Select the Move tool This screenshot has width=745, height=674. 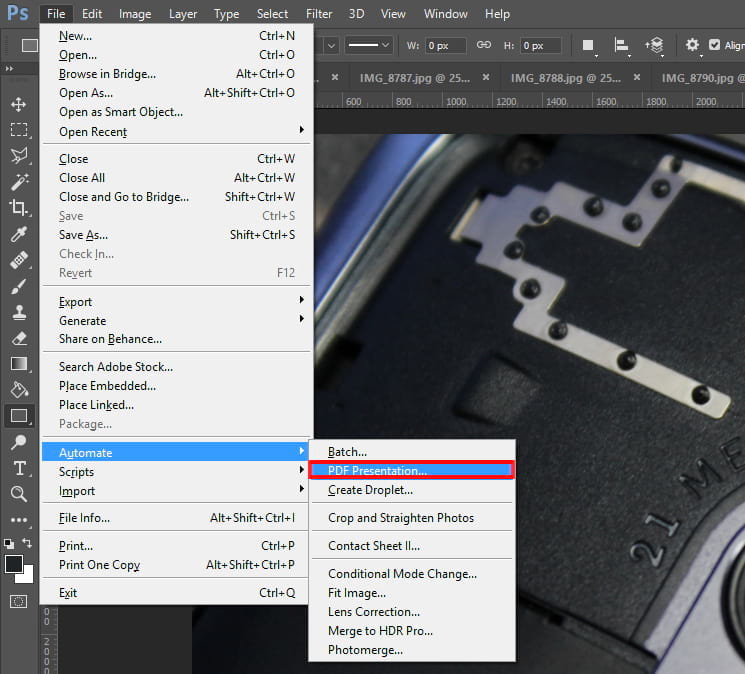[18, 104]
